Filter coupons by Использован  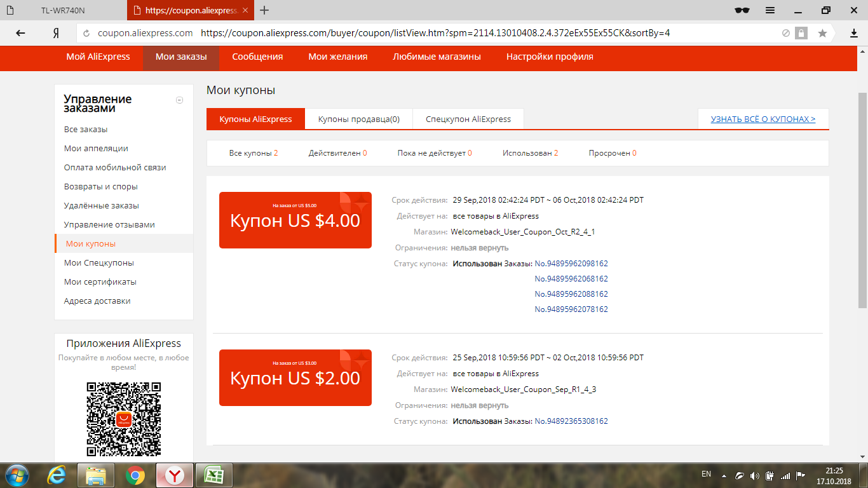pyautogui.click(x=530, y=153)
